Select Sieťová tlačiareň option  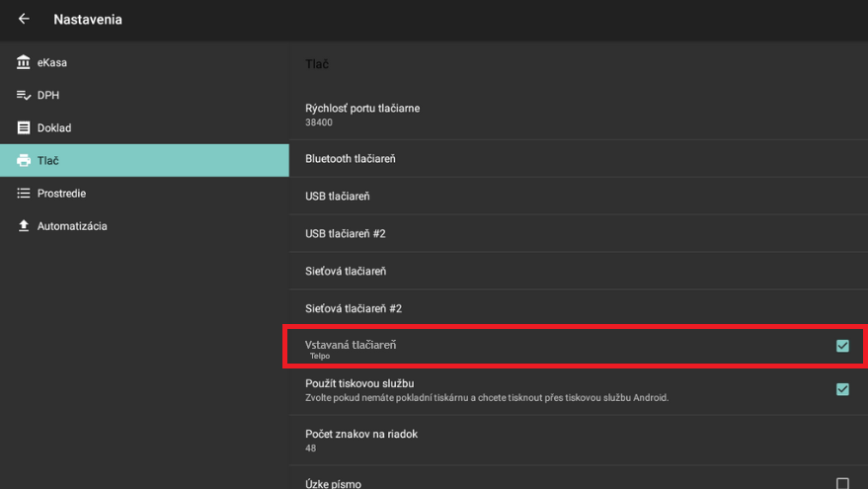click(346, 271)
